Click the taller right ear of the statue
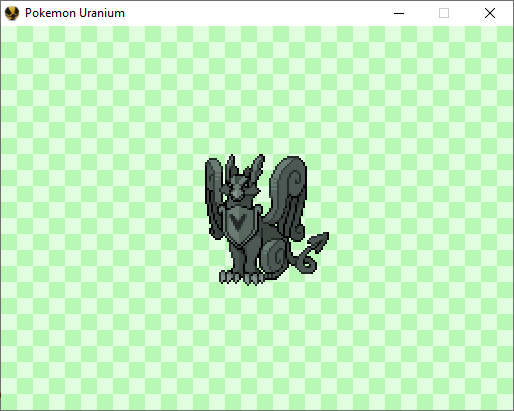This screenshot has height=411, width=514. click(255, 166)
